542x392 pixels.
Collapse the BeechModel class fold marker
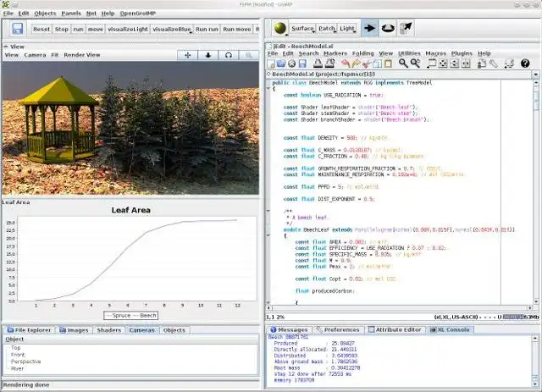[x=268, y=89]
